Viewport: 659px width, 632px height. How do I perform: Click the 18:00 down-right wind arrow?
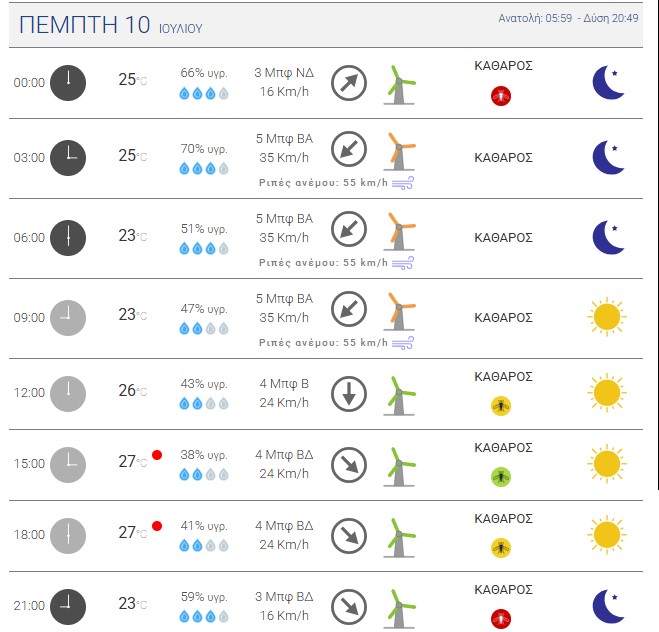coord(348,534)
